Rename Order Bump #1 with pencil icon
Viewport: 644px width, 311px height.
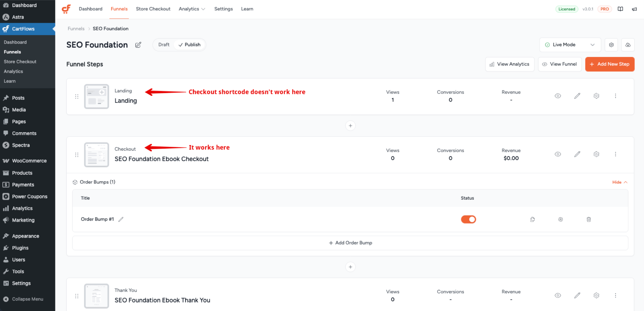(121, 219)
